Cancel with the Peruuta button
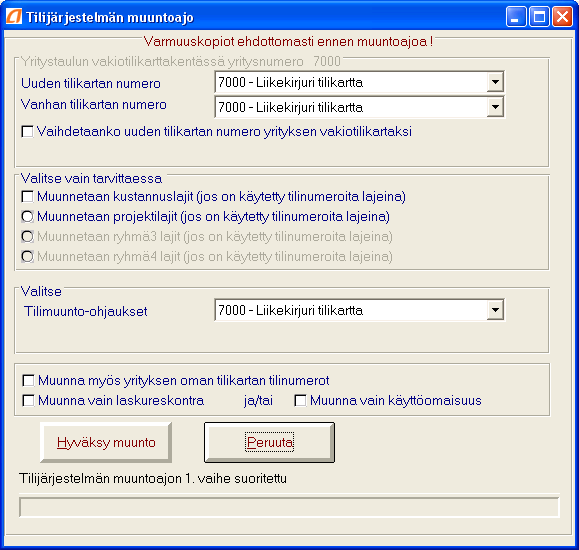 tap(269, 442)
